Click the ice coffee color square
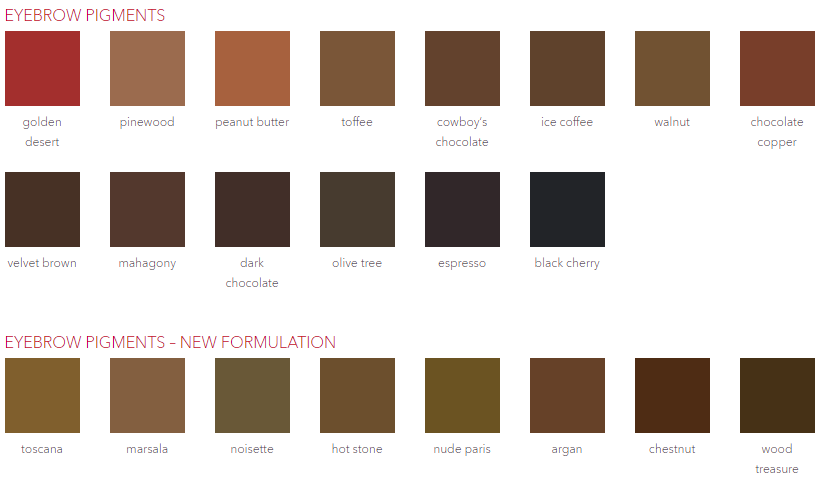 567,68
